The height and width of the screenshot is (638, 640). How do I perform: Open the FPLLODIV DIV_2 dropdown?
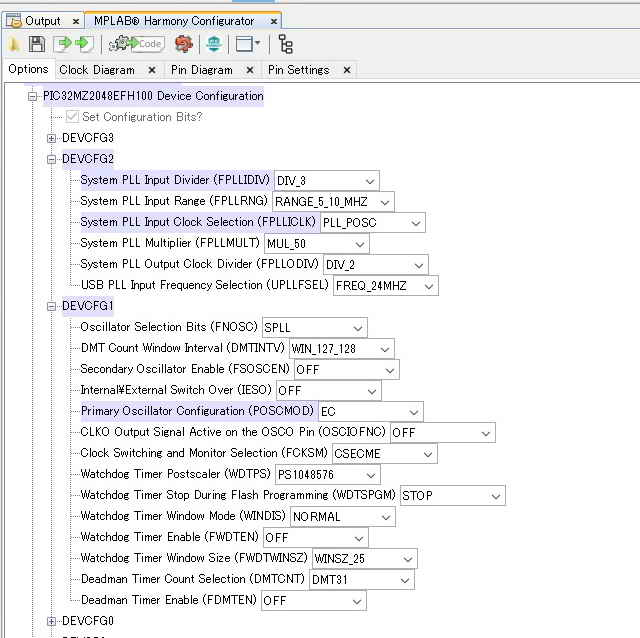click(x=376, y=265)
